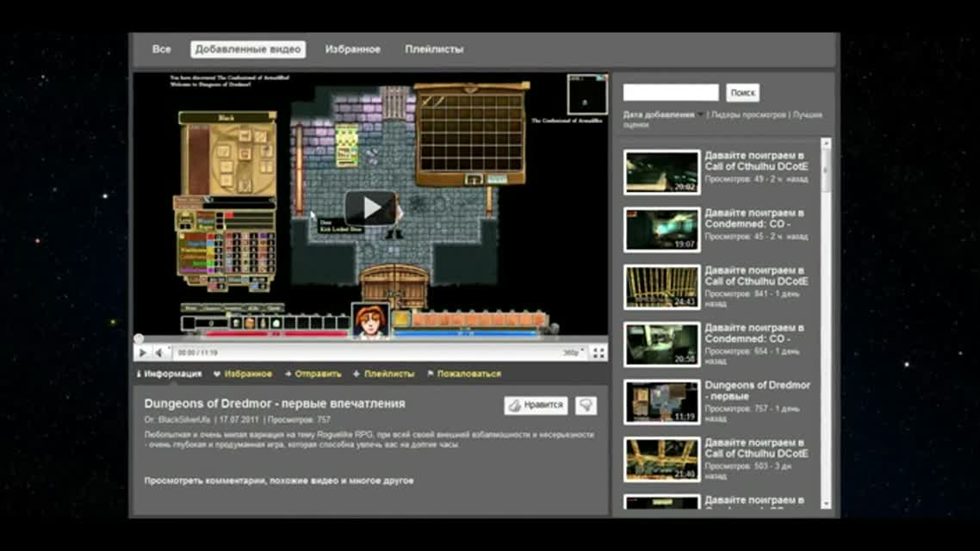Open the Плейлисты tab
Image resolution: width=980 pixels, height=551 pixels.
coord(434,49)
